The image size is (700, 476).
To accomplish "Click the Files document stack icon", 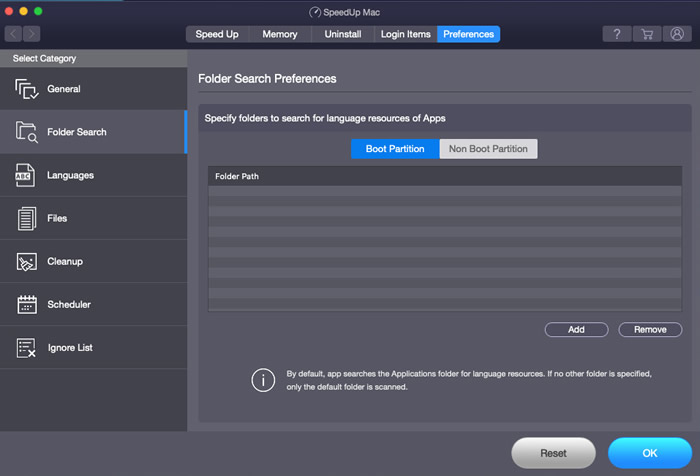I will tap(27, 218).
